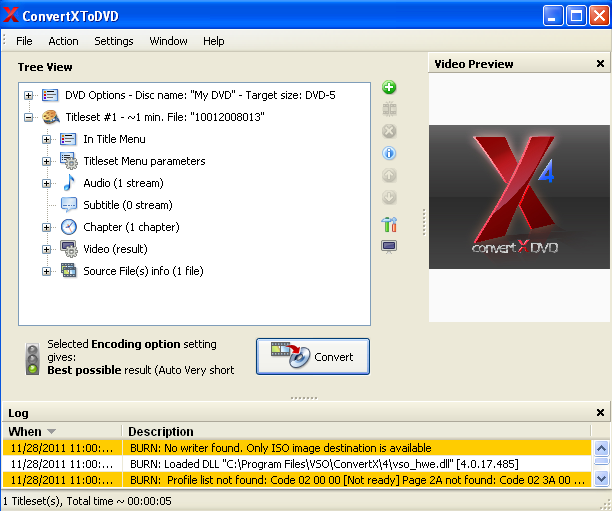Image resolution: width=612 pixels, height=511 pixels.
Task: Click the In Title Menu icon
Action: (68, 139)
